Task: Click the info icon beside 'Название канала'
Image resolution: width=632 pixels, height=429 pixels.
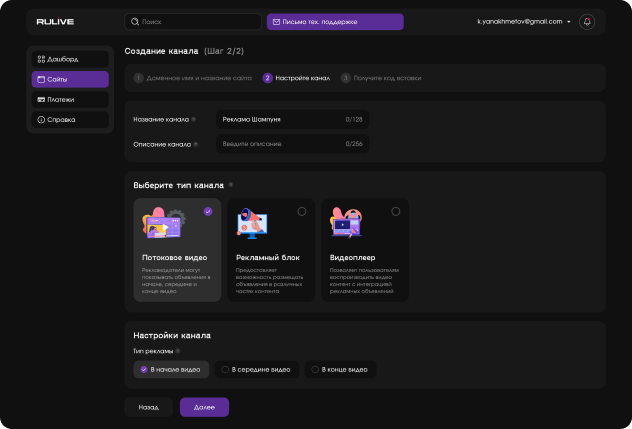Action: [193, 119]
